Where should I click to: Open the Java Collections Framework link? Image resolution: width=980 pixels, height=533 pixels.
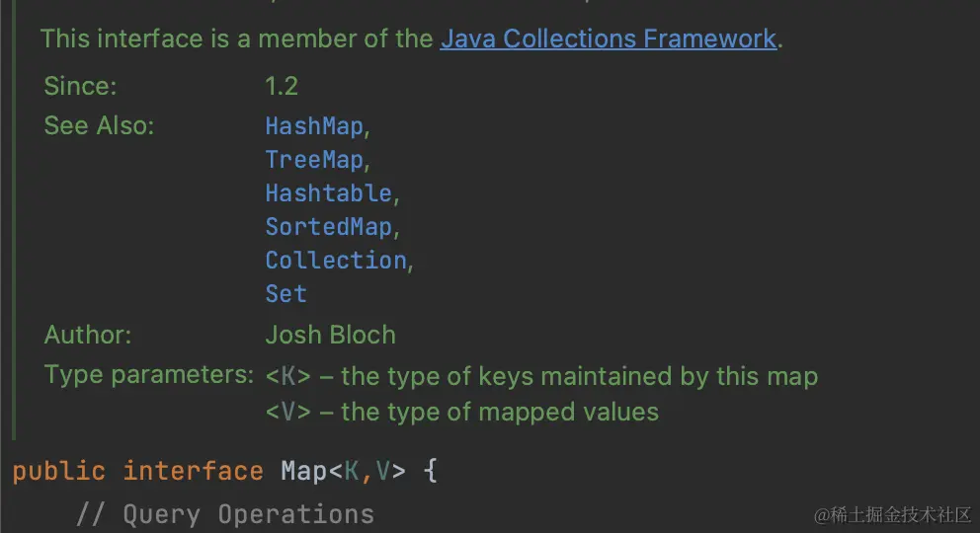[x=609, y=39]
